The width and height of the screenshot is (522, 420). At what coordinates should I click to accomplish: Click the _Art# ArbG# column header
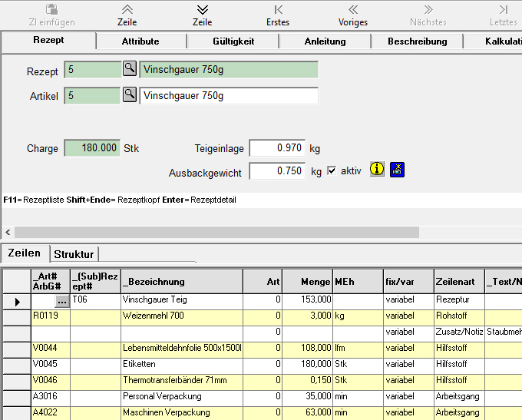(x=51, y=282)
